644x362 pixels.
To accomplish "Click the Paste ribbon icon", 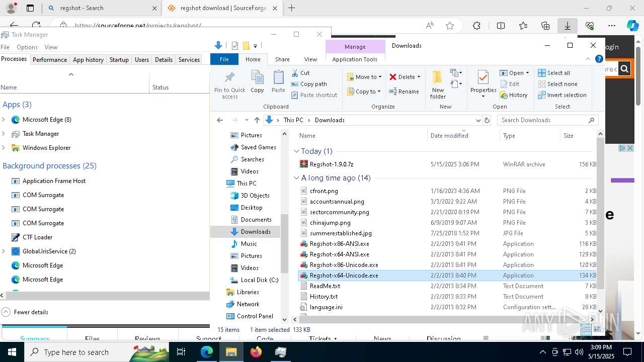I will (x=278, y=81).
